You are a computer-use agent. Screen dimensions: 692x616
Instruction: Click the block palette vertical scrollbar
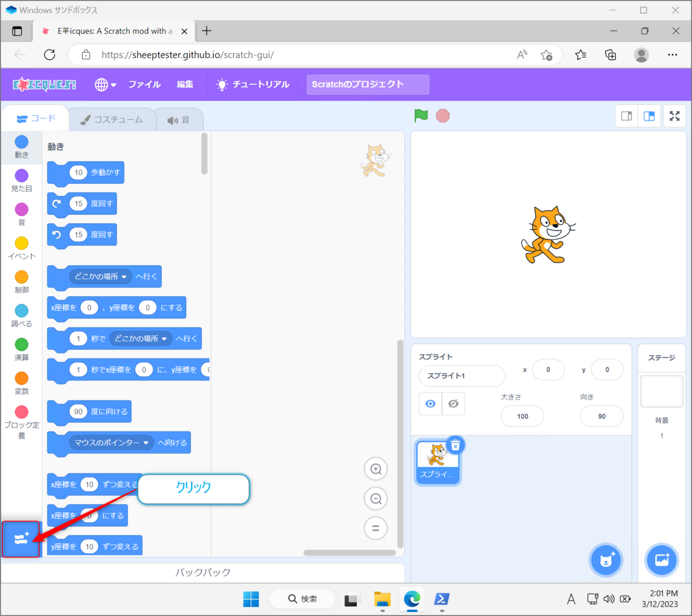[x=204, y=154]
